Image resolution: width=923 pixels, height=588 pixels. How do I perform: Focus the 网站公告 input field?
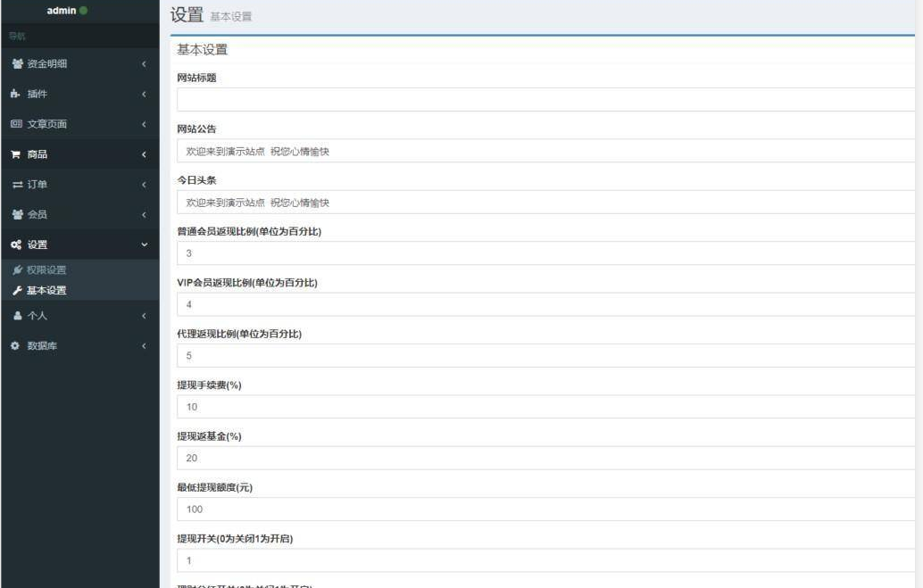point(546,152)
